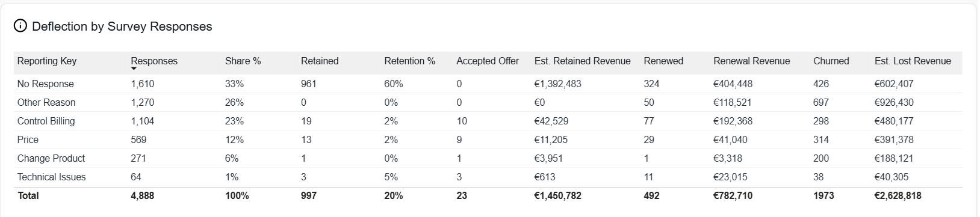Click the info icon beside Deflection title
Image resolution: width=980 pixels, height=217 pixels.
pyautogui.click(x=20, y=26)
